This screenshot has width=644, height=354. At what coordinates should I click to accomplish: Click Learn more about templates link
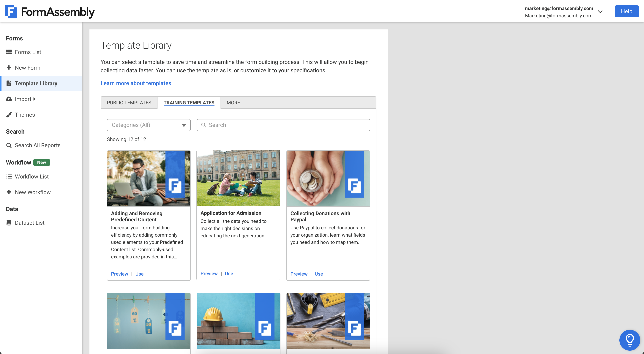point(136,83)
